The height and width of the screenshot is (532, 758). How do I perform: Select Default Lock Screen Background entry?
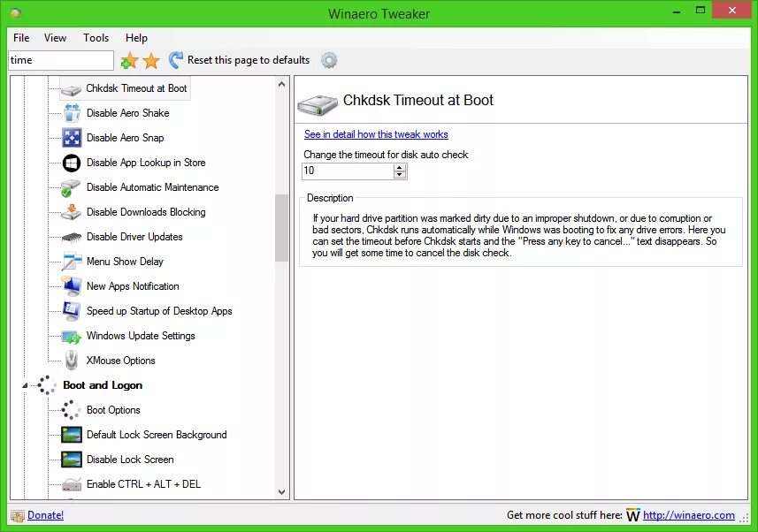157,435
